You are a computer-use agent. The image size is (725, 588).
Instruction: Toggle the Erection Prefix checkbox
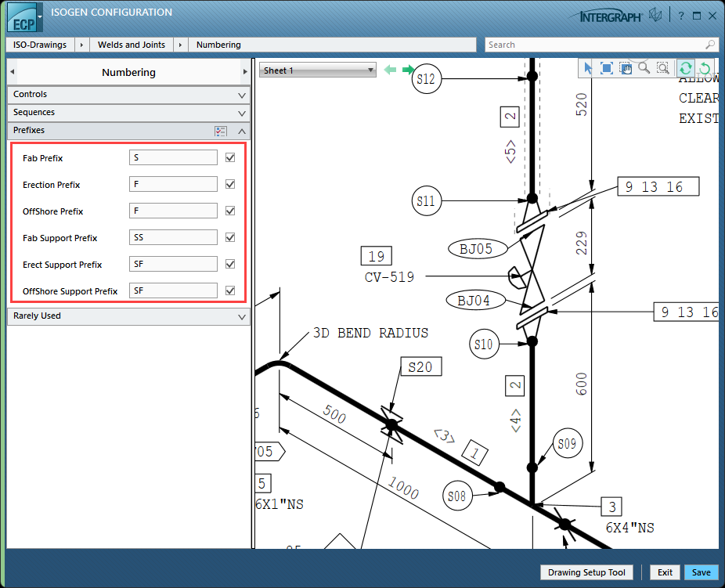pyautogui.click(x=230, y=185)
